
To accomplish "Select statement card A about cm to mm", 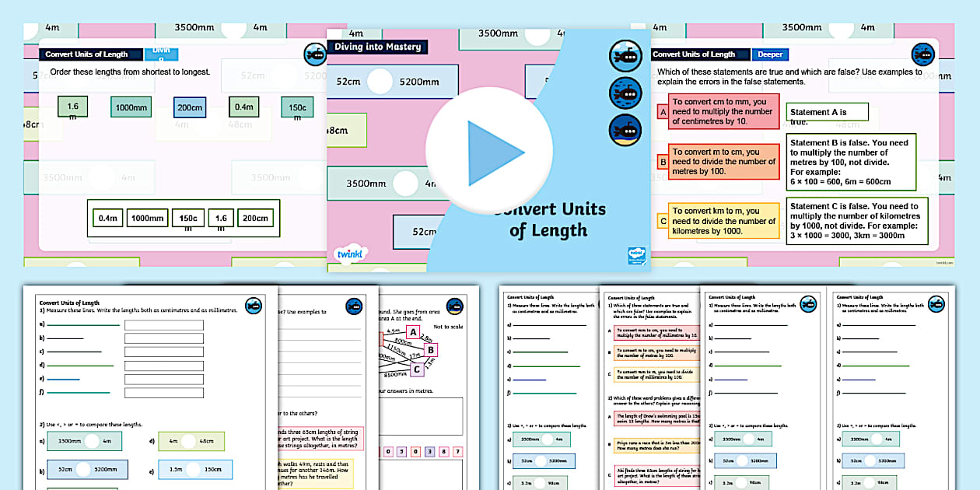I will click(723, 111).
